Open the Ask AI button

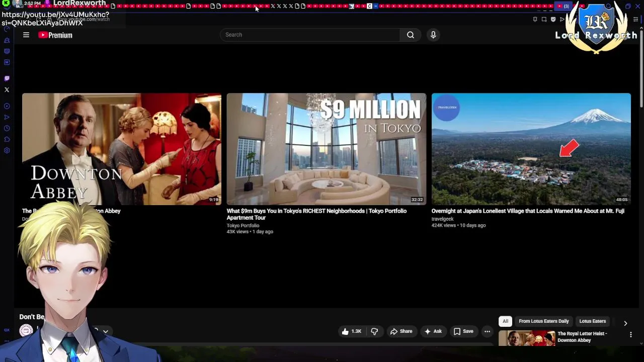click(x=433, y=331)
